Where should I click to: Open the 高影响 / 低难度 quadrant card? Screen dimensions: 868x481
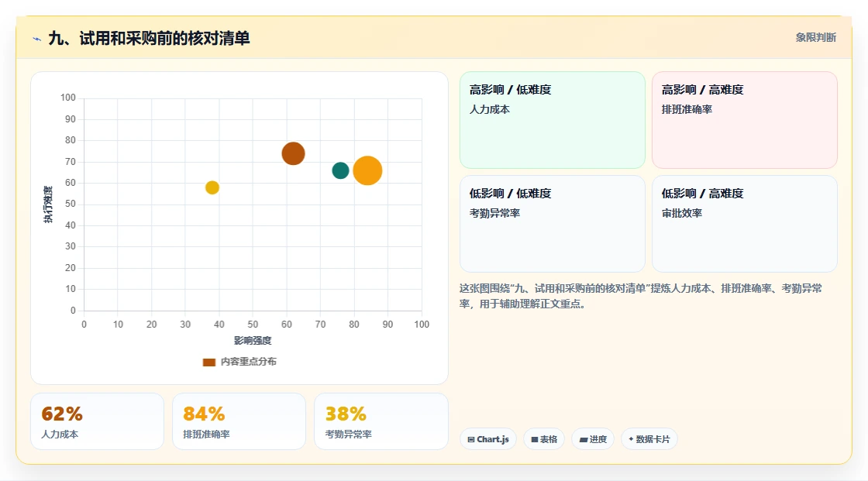tap(553, 120)
